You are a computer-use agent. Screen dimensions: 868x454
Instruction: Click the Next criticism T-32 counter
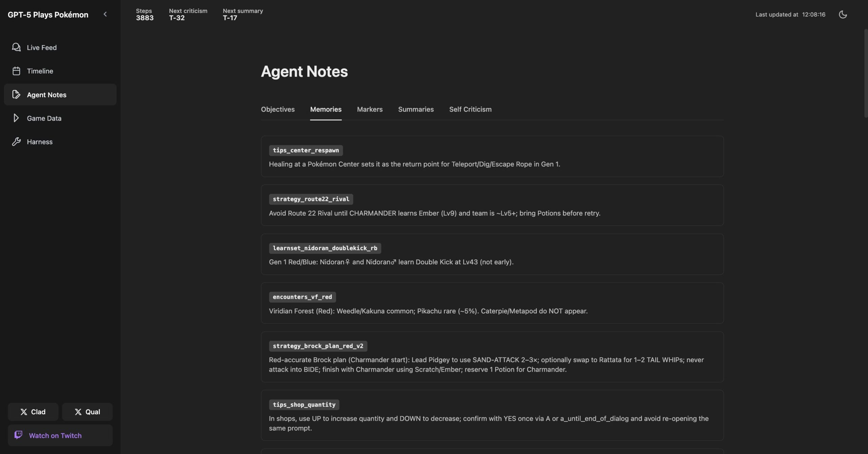188,15
